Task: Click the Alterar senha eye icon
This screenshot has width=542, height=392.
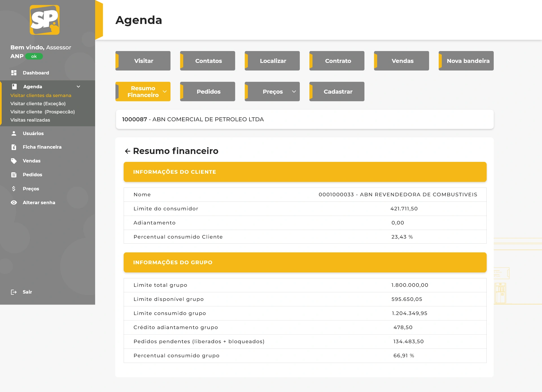Action: (14, 202)
